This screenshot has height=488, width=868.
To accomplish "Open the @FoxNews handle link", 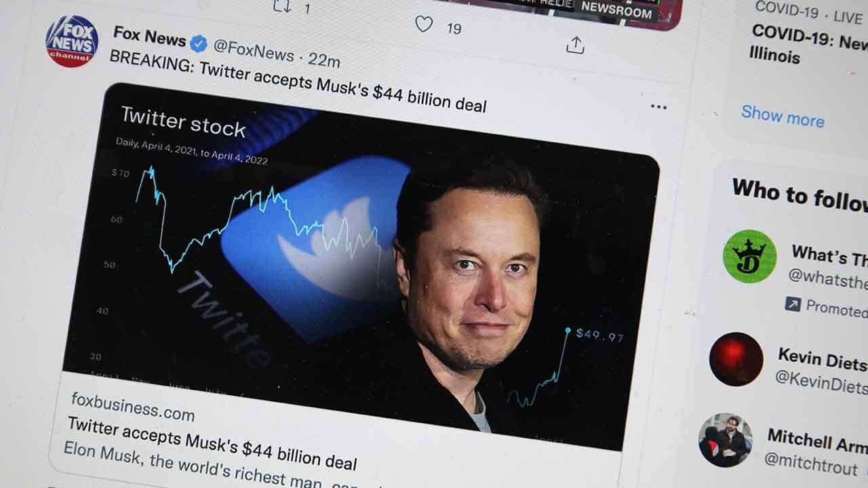I will 254,51.
